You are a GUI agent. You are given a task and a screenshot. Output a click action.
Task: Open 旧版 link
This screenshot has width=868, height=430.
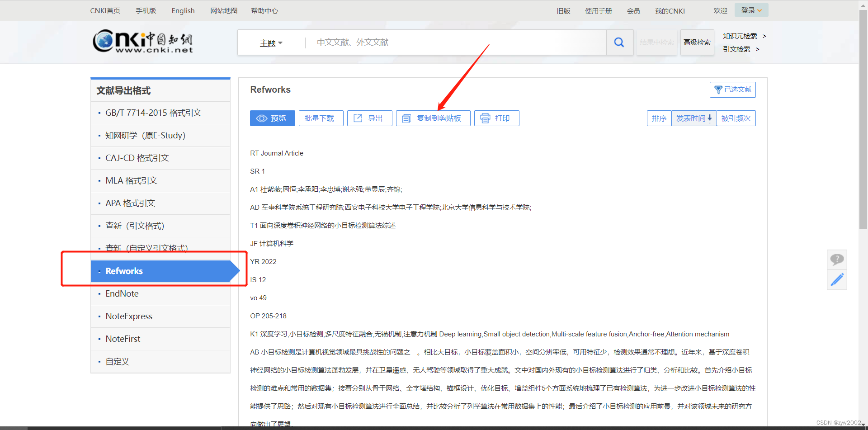[x=563, y=11]
